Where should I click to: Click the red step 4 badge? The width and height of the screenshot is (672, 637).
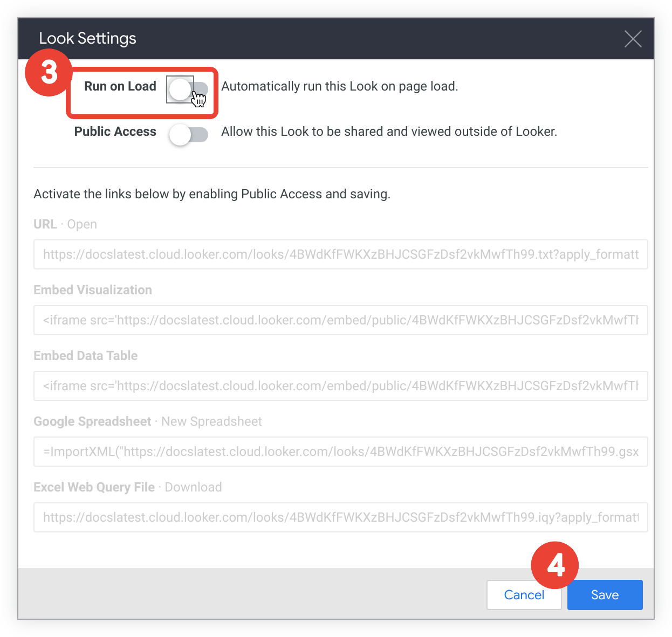pos(555,565)
